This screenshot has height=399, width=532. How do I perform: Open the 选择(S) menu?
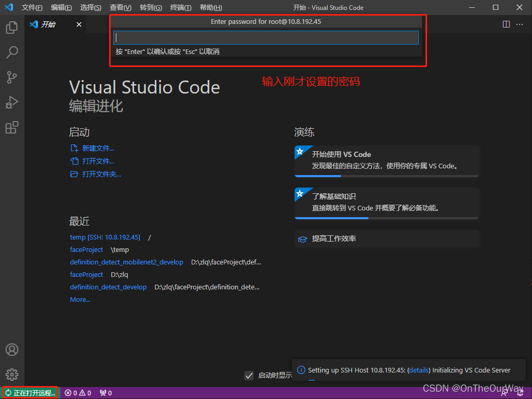point(90,7)
